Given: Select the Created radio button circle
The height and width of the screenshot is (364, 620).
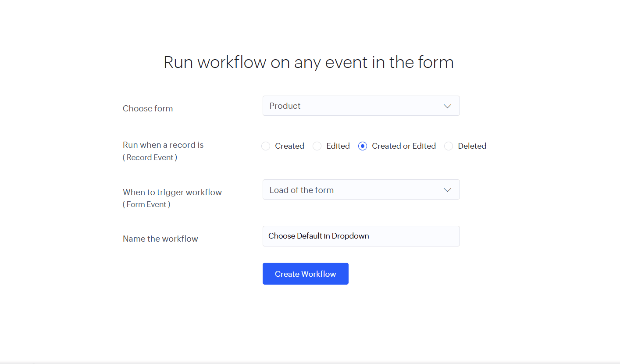Looking at the screenshot, I should (266, 146).
